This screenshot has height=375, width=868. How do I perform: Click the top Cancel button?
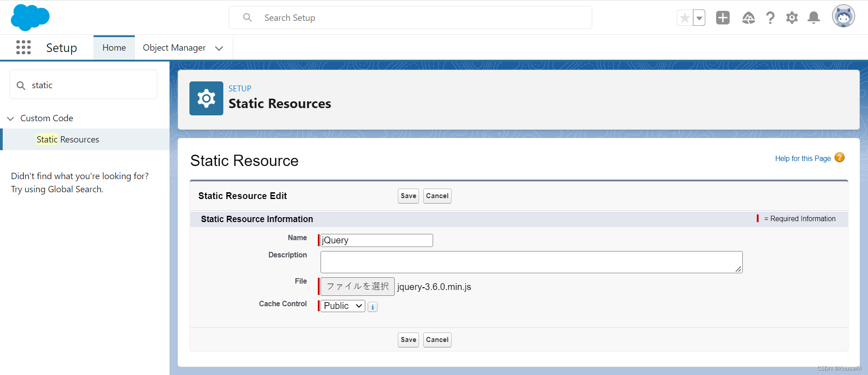(x=437, y=196)
